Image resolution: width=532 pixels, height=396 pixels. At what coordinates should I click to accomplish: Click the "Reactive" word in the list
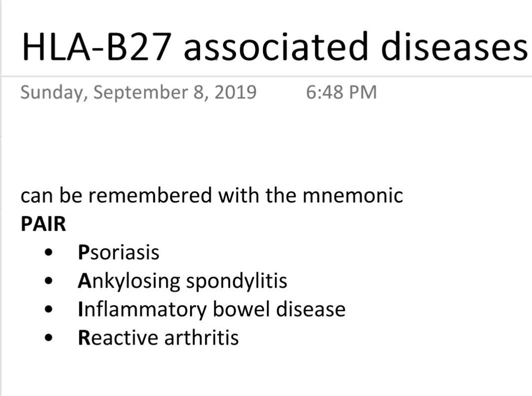coord(117,338)
